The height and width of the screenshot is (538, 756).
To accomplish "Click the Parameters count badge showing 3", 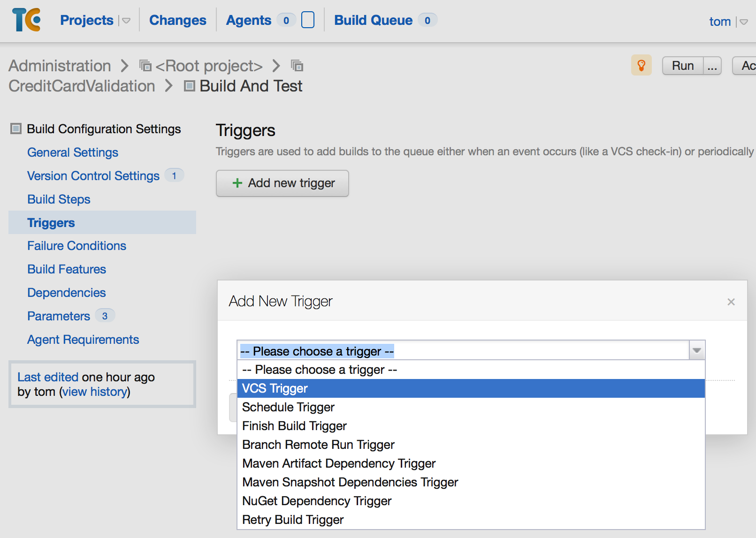I will (x=104, y=316).
